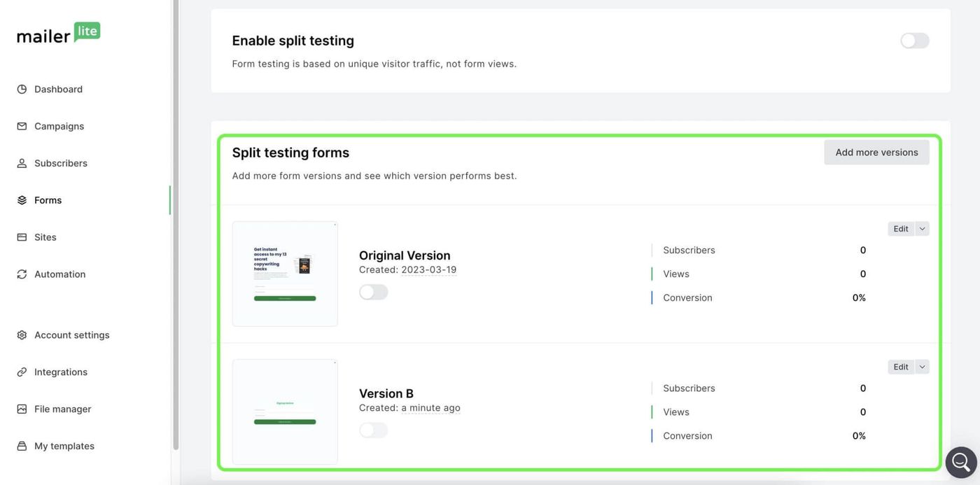The image size is (980, 485).
Task: Open dropdown arrow beside Version B Edit
Action: point(922,367)
